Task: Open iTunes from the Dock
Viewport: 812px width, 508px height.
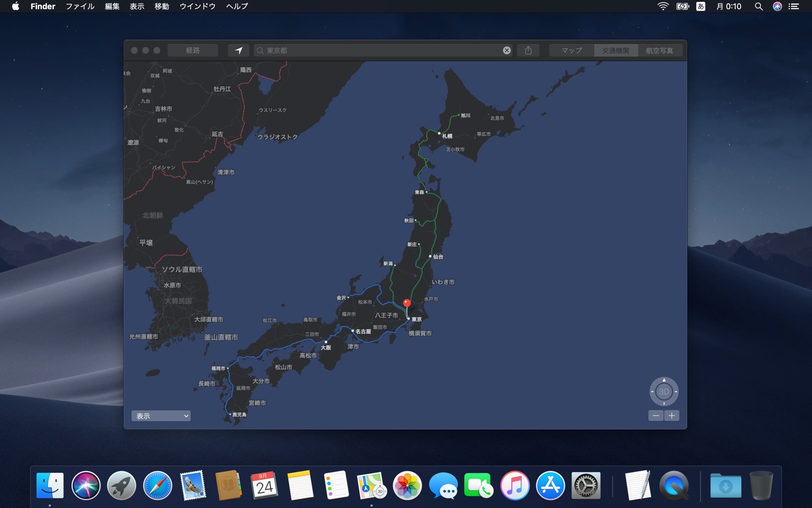Action: [515, 485]
